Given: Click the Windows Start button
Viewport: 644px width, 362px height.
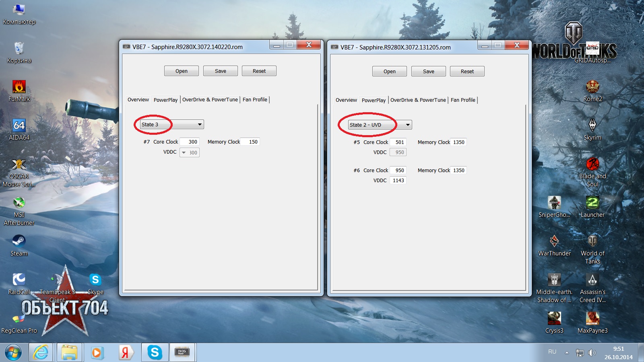Looking at the screenshot, I should pos(13,352).
